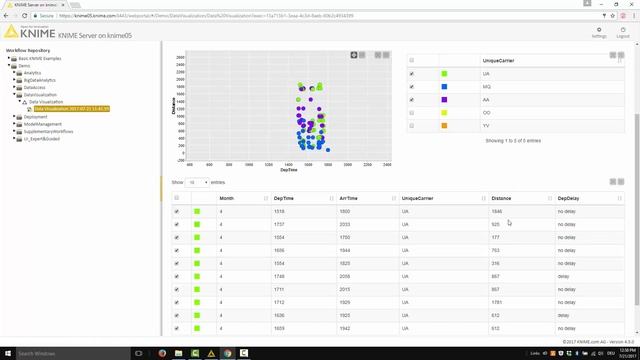This screenshot has width=640, height=360.
Task: Expand the Basic KNIME Examples tree arrow
Action: pyautogui.click(x=9, y=58)
